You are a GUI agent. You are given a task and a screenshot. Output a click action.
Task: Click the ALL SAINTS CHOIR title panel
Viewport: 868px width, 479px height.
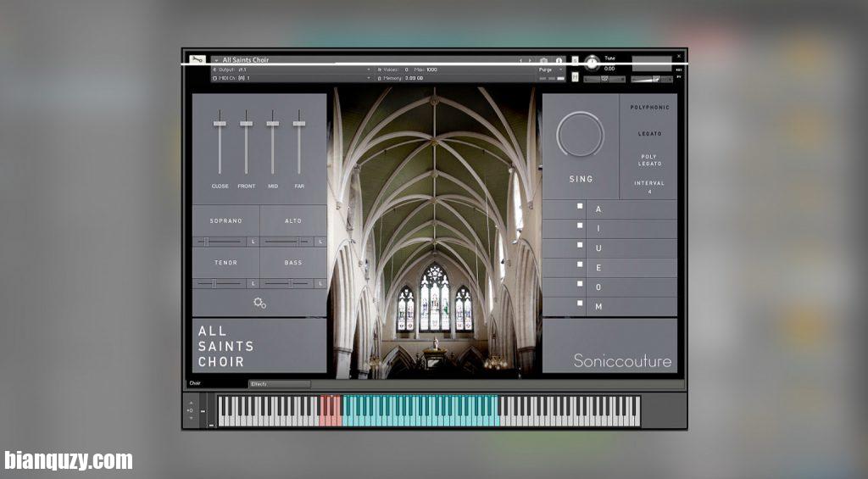click(259, 346)
